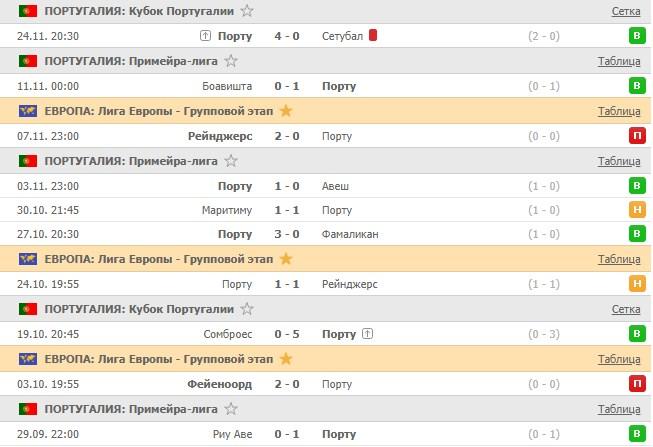
Task: Toggle star for last Примейра-лига header
Action: [231, 409]
